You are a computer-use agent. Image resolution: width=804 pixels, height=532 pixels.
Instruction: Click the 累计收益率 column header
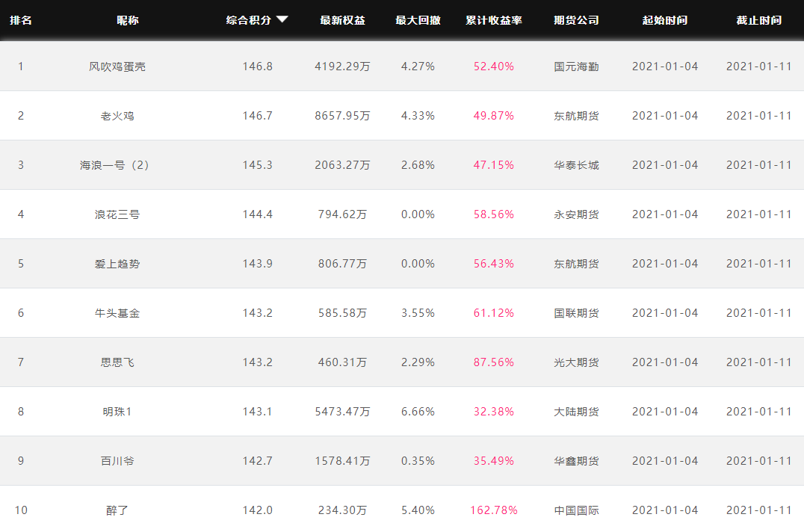point(493,20)
